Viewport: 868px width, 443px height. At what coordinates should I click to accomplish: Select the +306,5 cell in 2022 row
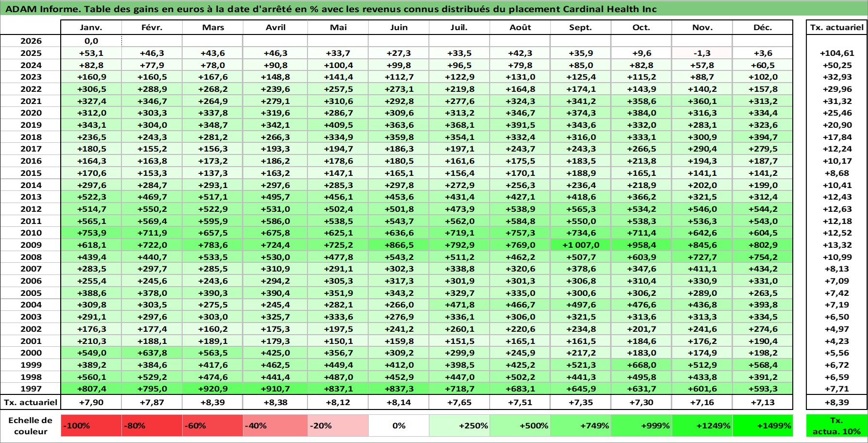coord(91,89)
